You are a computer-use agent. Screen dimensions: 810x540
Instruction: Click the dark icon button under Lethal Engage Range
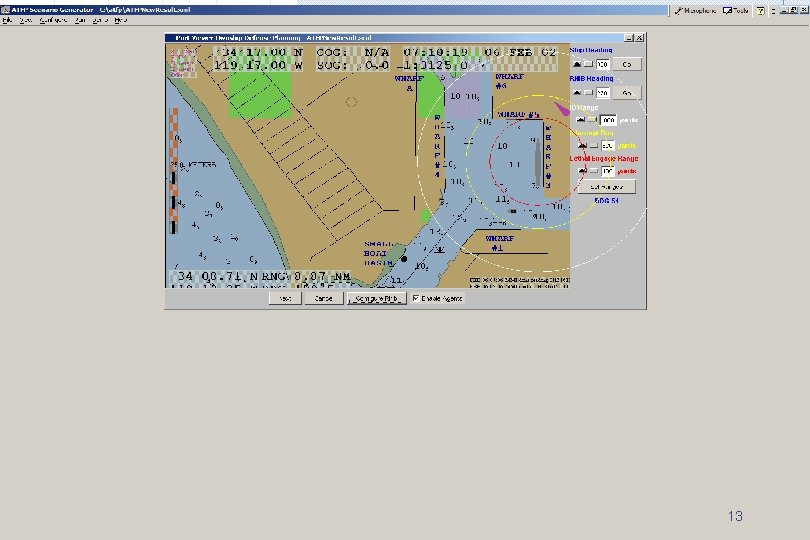click(x=583, y=171)
